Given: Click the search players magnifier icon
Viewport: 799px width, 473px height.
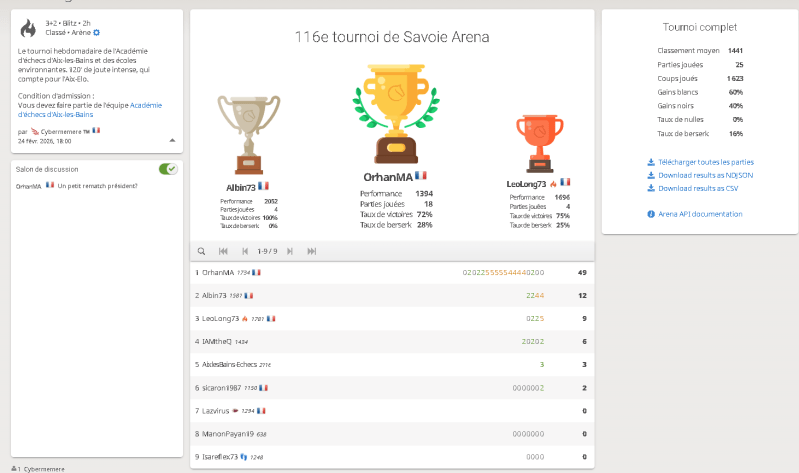Looking at the screenshot, I should tap(201, 251).
